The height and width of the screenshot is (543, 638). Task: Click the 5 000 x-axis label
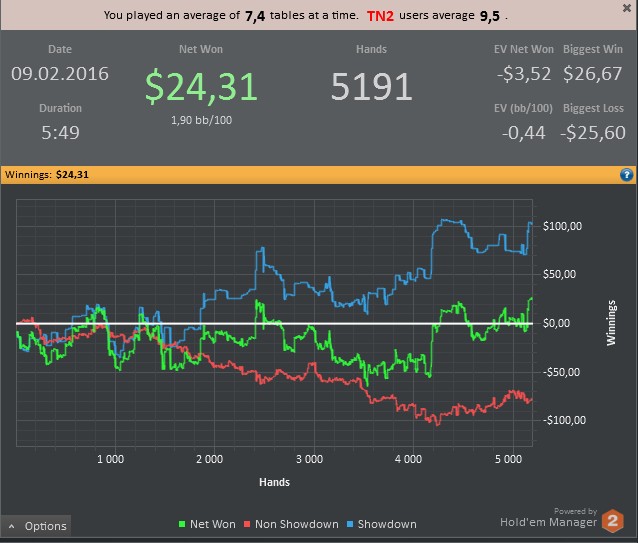[508, 460]
